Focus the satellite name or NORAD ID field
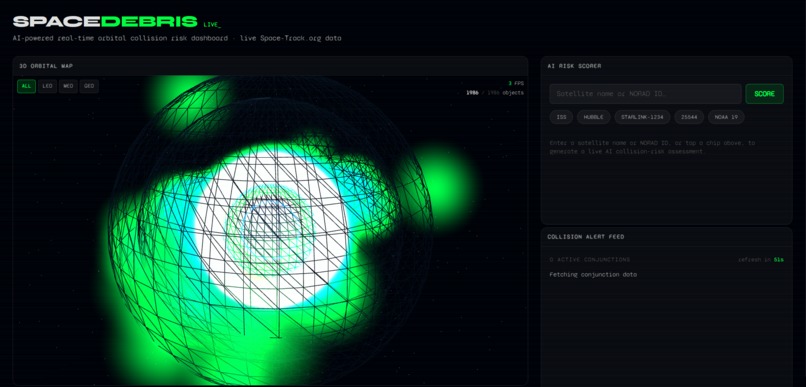Image resolution: width=806 pixels, height=387 pixels. click(x=645, y=94)
